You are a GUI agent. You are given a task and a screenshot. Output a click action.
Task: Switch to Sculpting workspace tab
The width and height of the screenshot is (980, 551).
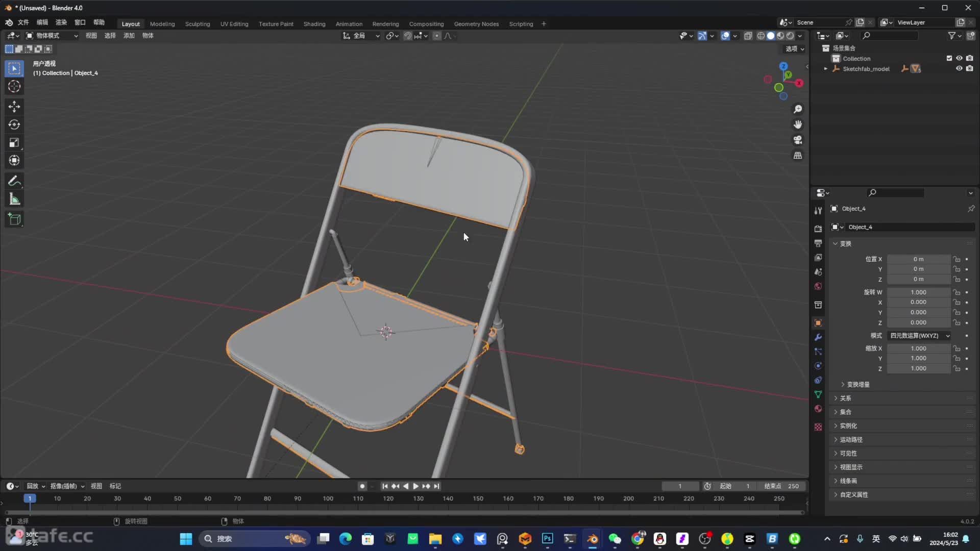pyautogui.click(x=198, y=24)
